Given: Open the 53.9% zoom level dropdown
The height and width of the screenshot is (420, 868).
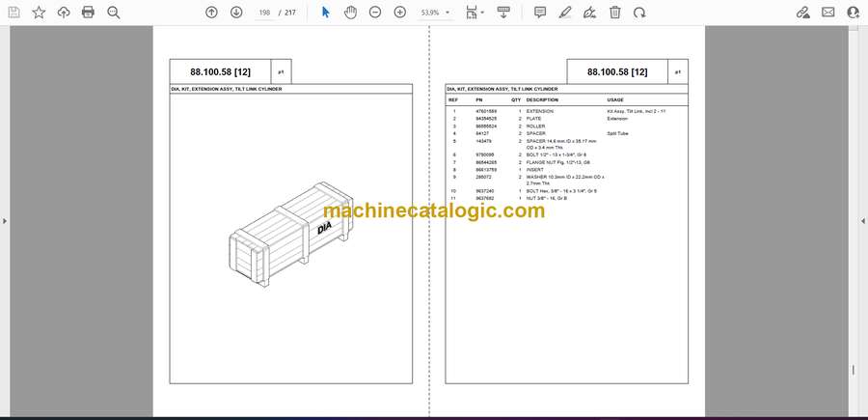Looking at the screenshot, I should 435,13.
